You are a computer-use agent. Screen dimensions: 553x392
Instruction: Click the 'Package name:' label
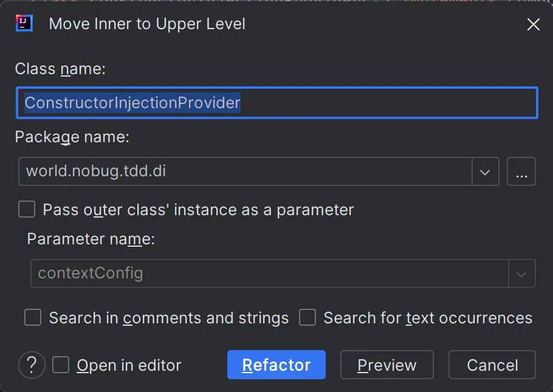72,137
